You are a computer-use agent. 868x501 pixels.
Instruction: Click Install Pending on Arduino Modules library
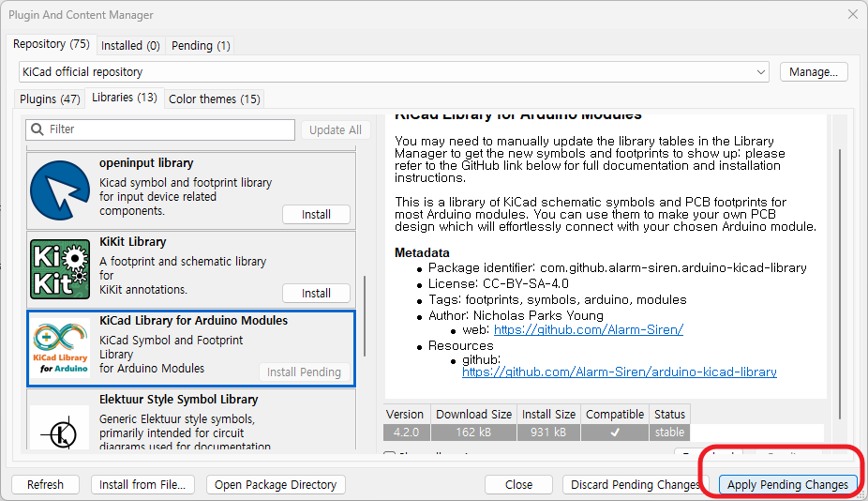[x=304, y=372]
